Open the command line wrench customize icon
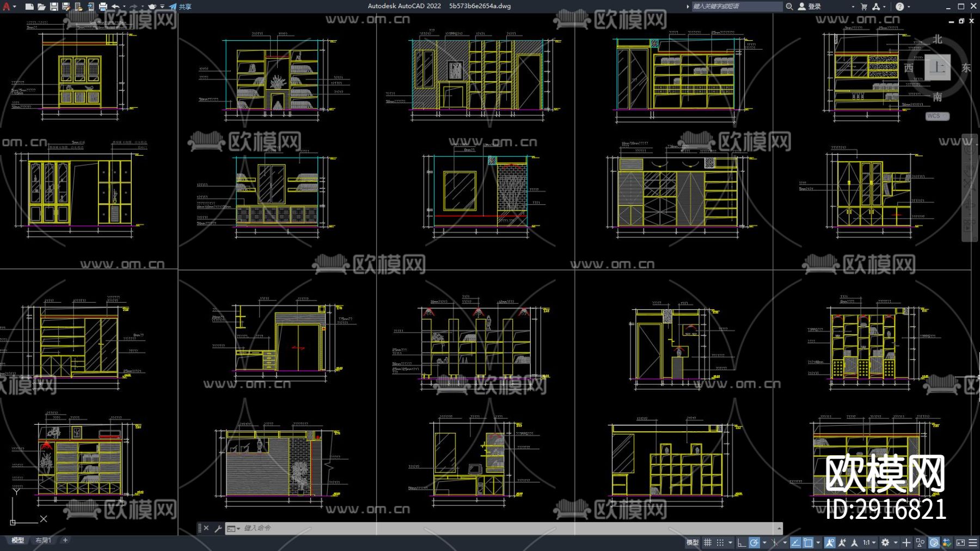 coord(218,528)
